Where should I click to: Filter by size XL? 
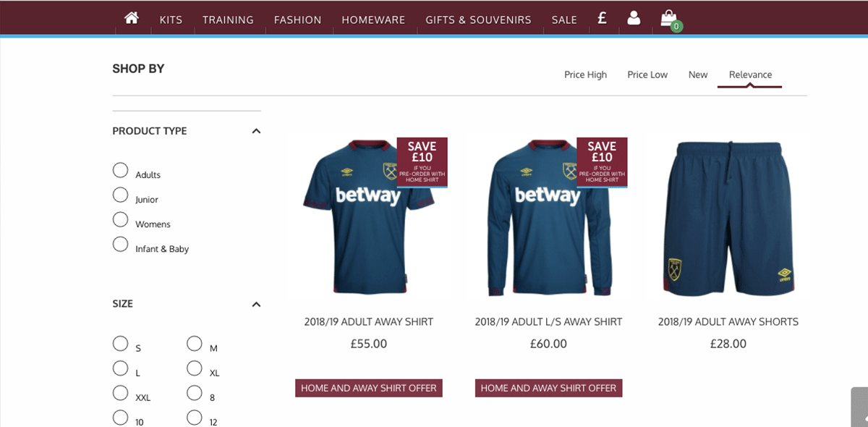pos(194,368)
